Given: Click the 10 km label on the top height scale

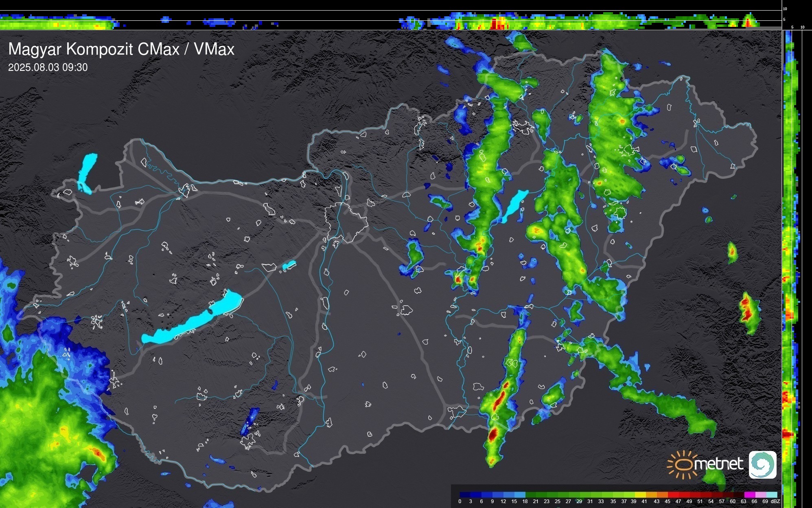Looking at the screenshot, I should pyautogui.click(x=785, y=9).
